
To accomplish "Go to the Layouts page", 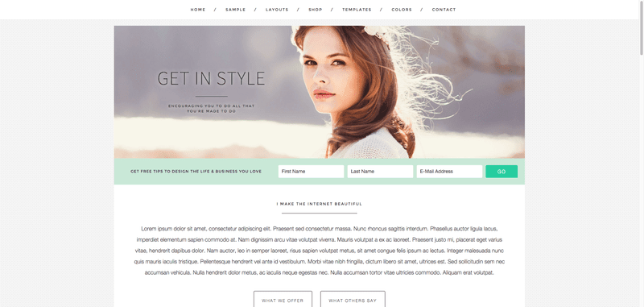I will 277,10.
